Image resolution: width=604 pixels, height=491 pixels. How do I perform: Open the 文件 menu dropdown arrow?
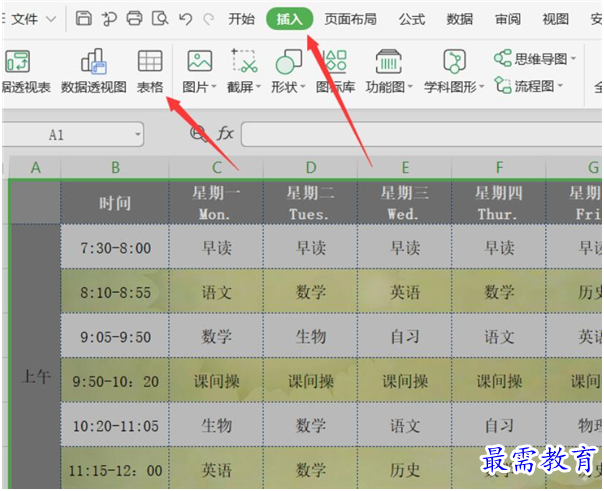pyautogui.click(x=51, y=18)
